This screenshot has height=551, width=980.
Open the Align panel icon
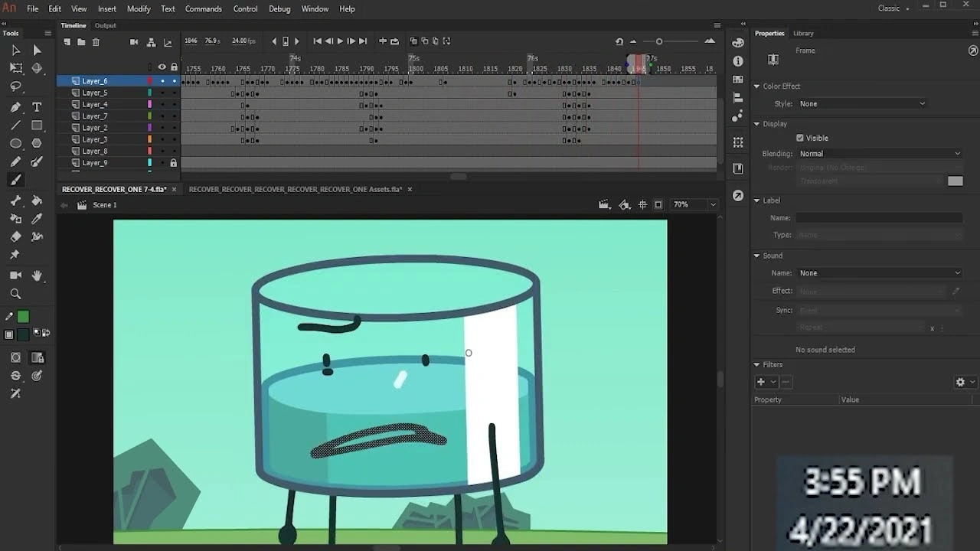point(738,98)
